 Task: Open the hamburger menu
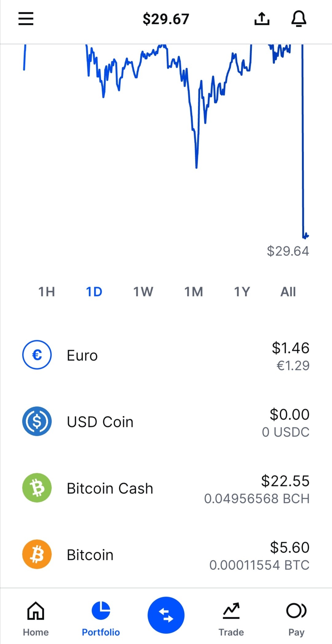(26, 19)
